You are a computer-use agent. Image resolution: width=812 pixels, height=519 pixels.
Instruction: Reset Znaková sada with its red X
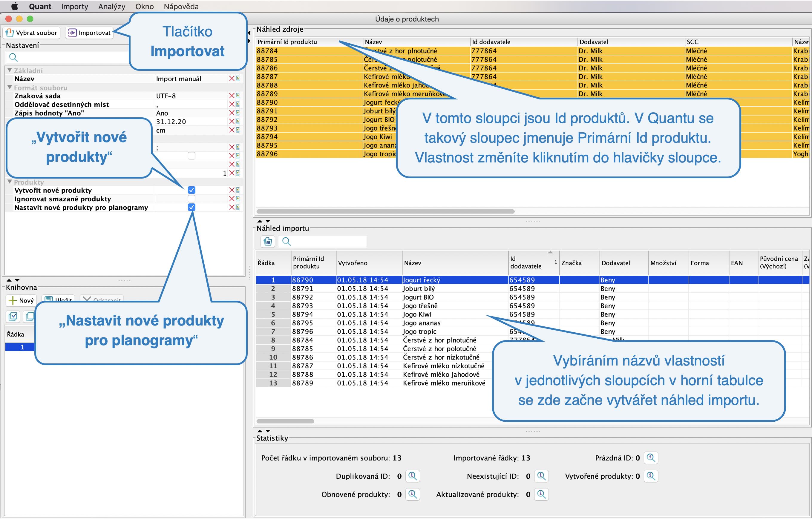point(232,96)
